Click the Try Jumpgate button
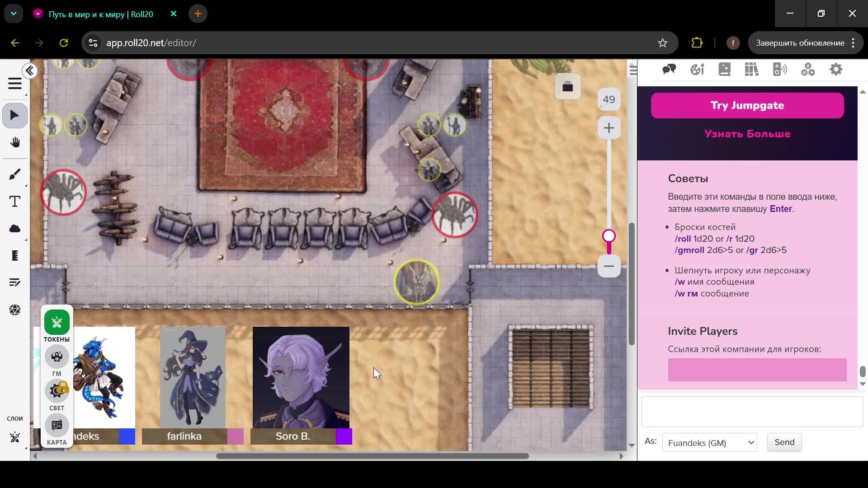This screenshot has width=868, height=488. tap(747, 106)
